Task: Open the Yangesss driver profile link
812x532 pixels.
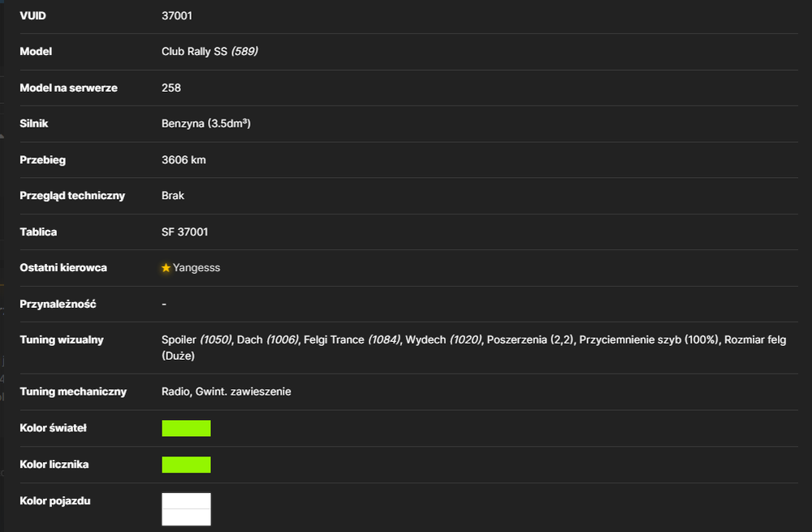Action: click(x=197, y=268)
